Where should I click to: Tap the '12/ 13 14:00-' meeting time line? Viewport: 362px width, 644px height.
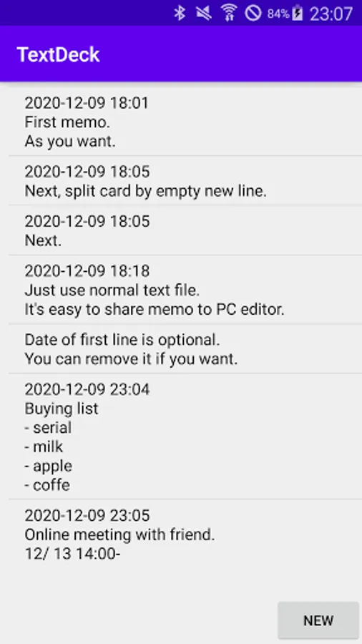pyautogui.click(x=72, y=554)
